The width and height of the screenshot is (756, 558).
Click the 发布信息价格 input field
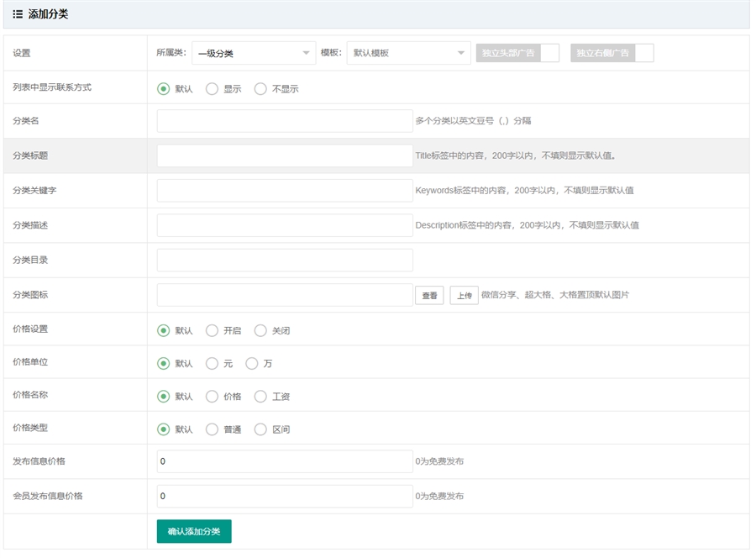[285, 461]
